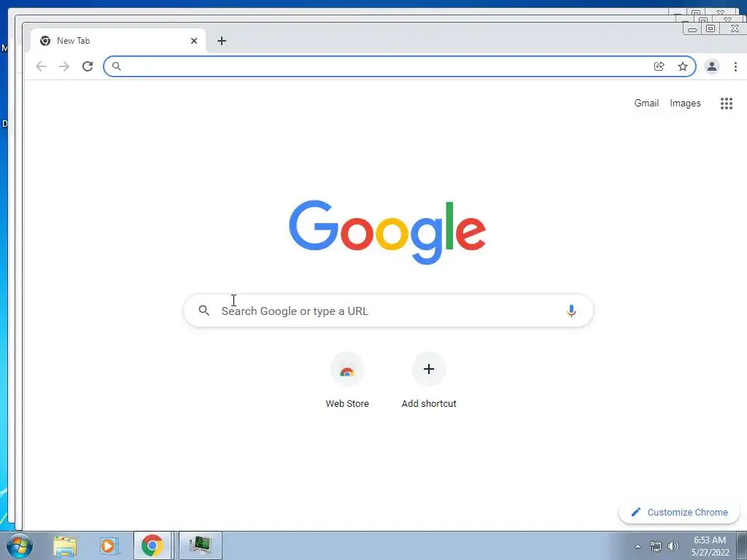Click Customize Chrome button
The image size is (747, 560).
click(679, 513)
